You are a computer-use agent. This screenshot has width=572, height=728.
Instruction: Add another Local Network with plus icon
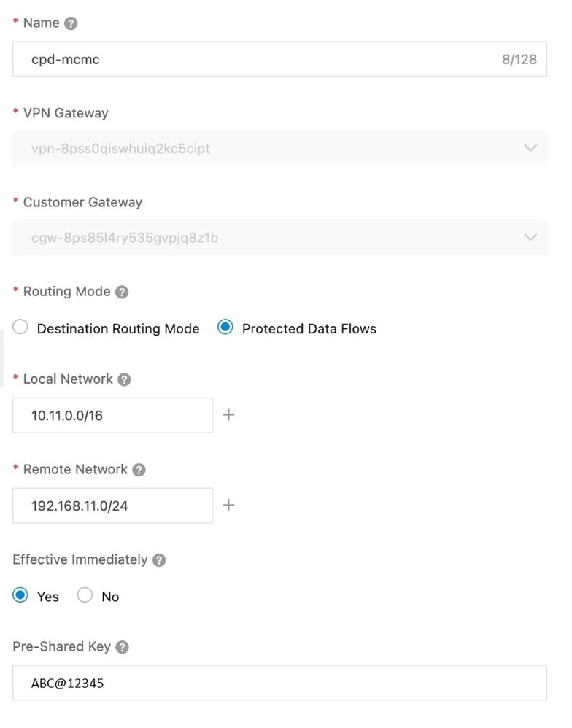coord(228,415)
